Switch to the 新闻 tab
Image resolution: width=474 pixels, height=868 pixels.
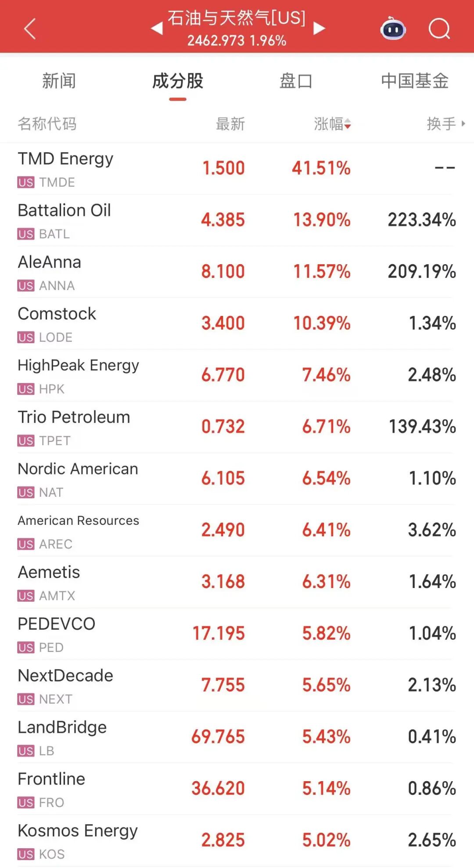click(x=59, y=82)
